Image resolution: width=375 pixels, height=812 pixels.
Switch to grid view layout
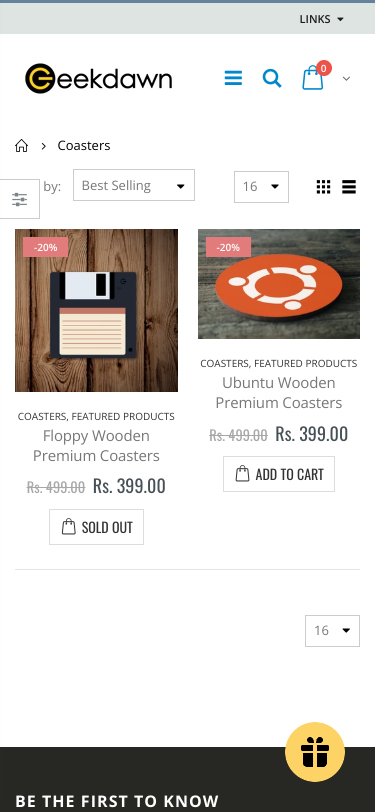[x=323, y=187]
